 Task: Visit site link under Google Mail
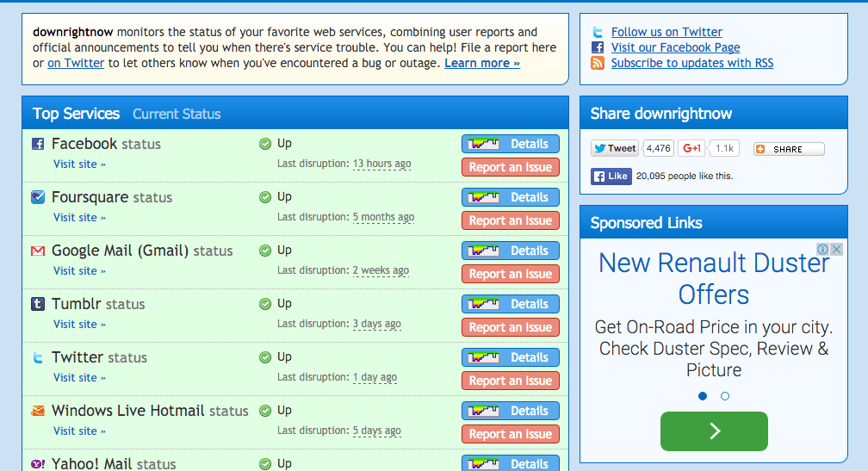point(79,271)
